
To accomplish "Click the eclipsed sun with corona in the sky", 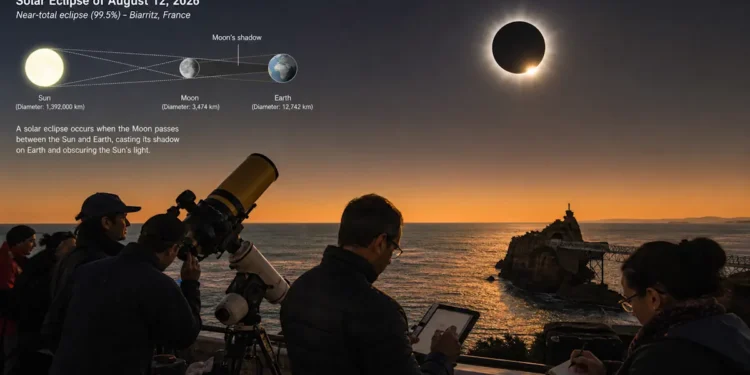I will [519, 48].
